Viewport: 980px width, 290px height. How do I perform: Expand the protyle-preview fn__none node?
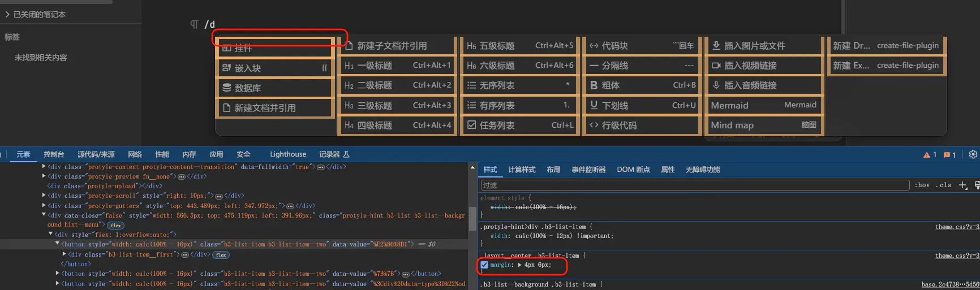click(x=44, y=176)
